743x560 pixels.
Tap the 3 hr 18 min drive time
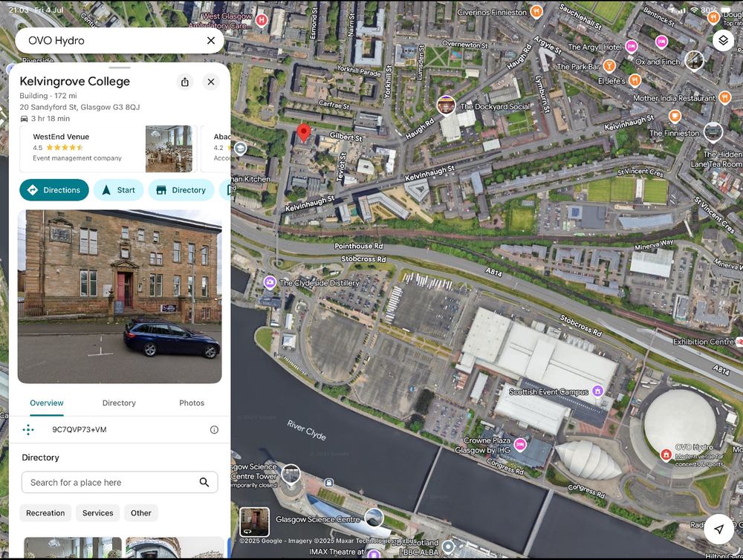(45, 118)
